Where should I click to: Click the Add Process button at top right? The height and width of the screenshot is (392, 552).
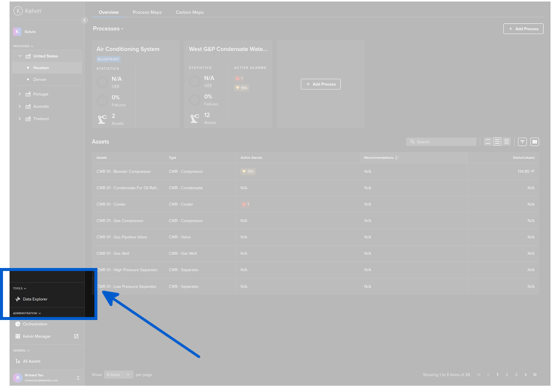(523, 29)
